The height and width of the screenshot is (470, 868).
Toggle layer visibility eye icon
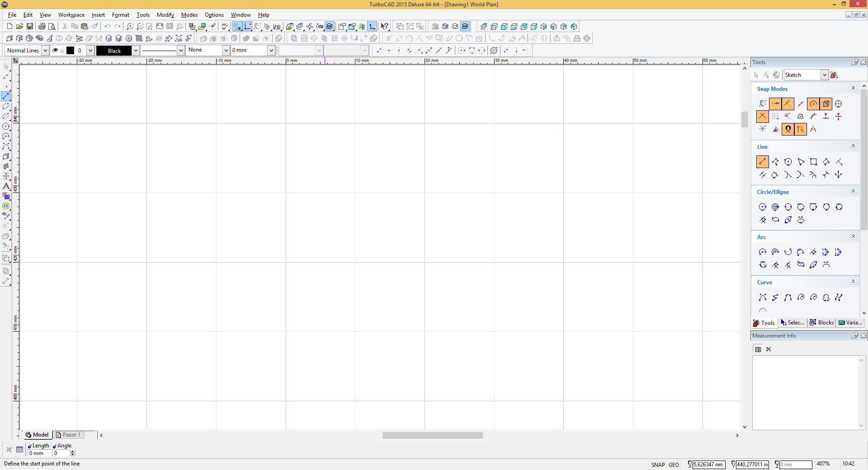(x=55, y=51)
